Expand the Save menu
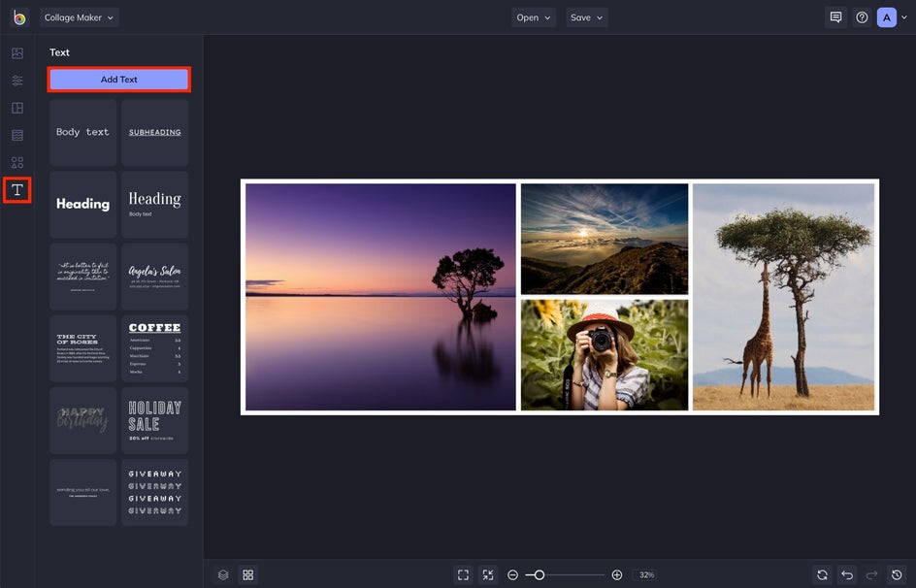This screenshot has width=916, height=588. point(586,16)
